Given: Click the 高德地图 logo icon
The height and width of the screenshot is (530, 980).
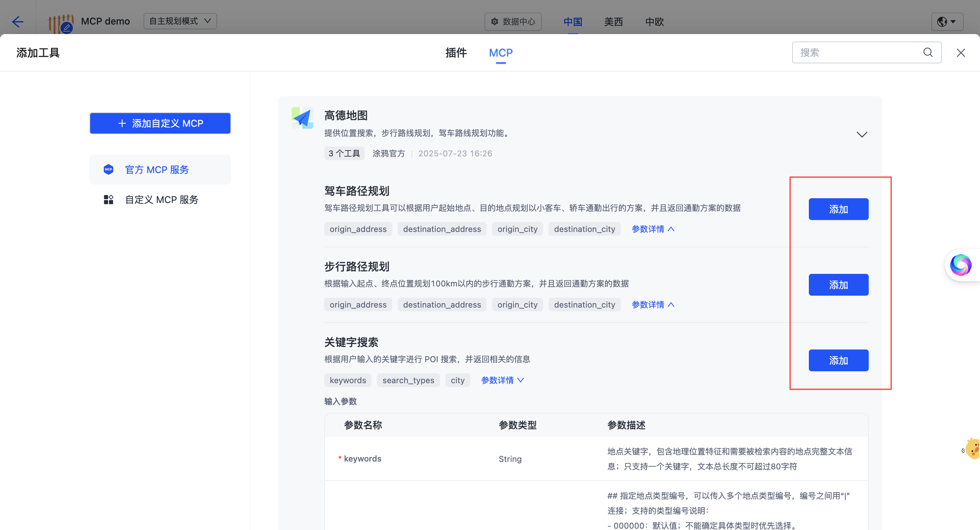Looking at the screenshot, I should (x=303, y=118).
